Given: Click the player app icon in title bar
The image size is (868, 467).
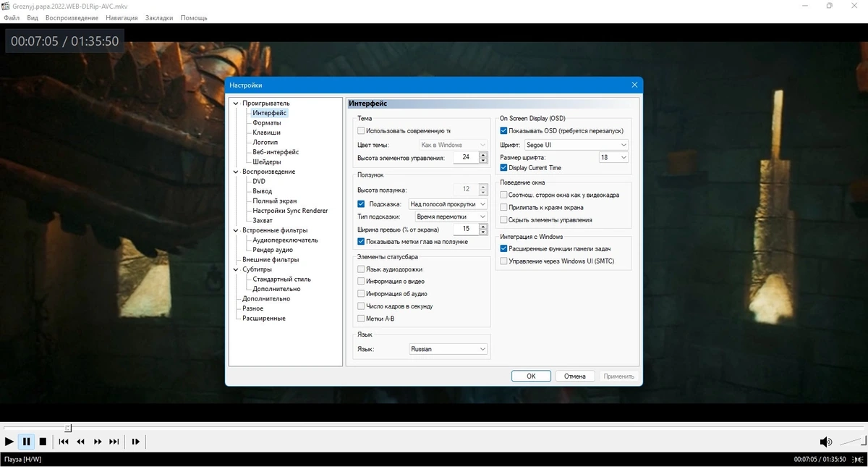Looking at the screenshot, I should coord(6,6).
